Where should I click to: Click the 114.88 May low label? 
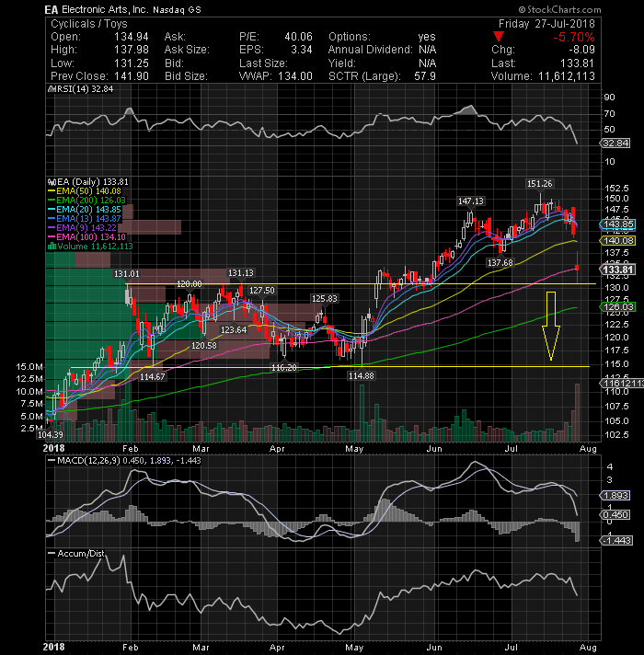click(x=361, y=376)
